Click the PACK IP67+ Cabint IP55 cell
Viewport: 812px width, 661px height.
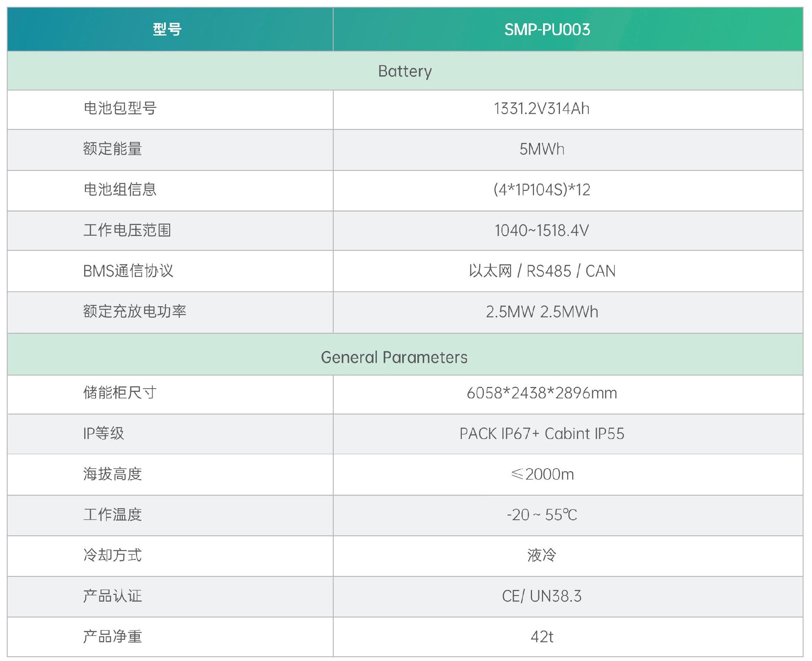[542, 434]
